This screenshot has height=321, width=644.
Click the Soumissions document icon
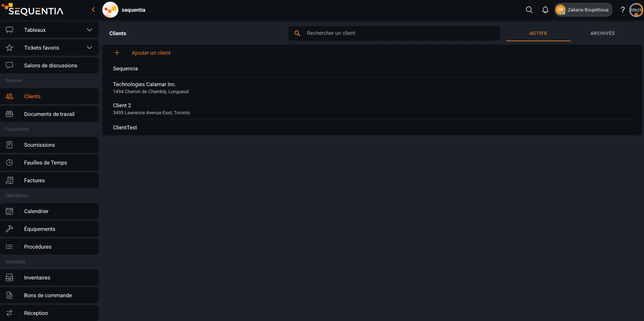[9, 145]
